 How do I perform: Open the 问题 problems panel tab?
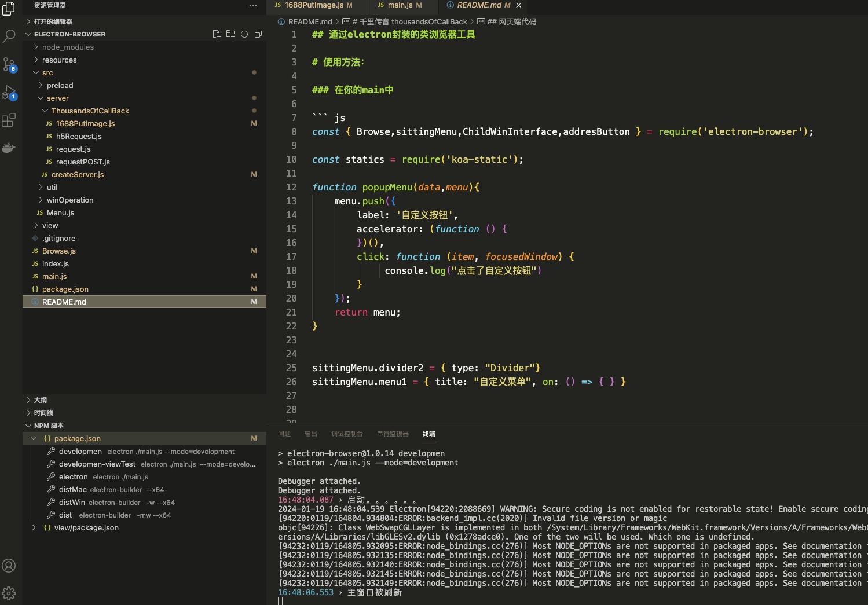click(x=284, y=434)
